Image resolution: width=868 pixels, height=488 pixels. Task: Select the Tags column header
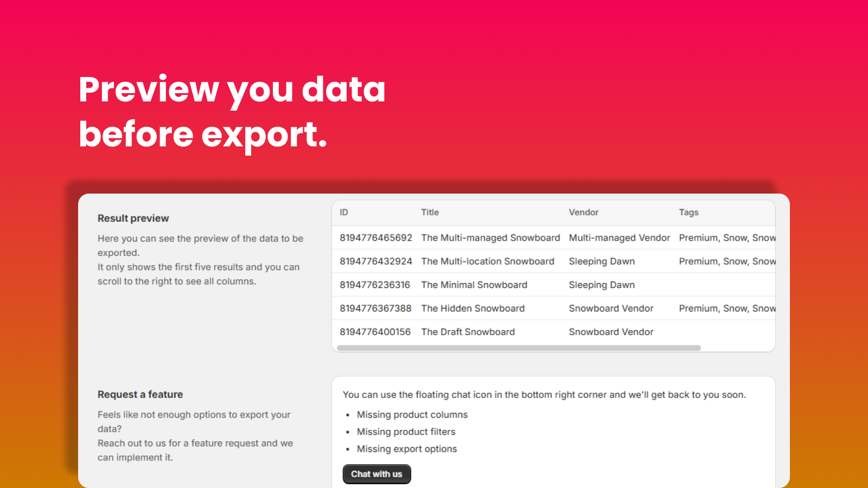click(x=689, y=213)
